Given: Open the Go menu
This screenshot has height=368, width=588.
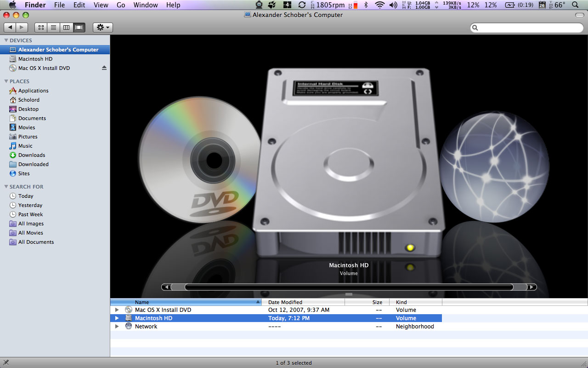Looking at the screenshot, I should point(121,5).
